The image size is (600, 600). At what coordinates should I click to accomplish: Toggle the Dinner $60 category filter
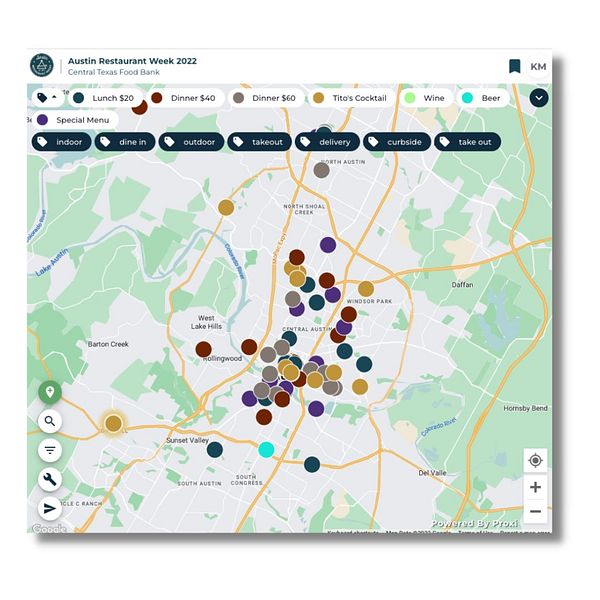(x=266, y=98)
